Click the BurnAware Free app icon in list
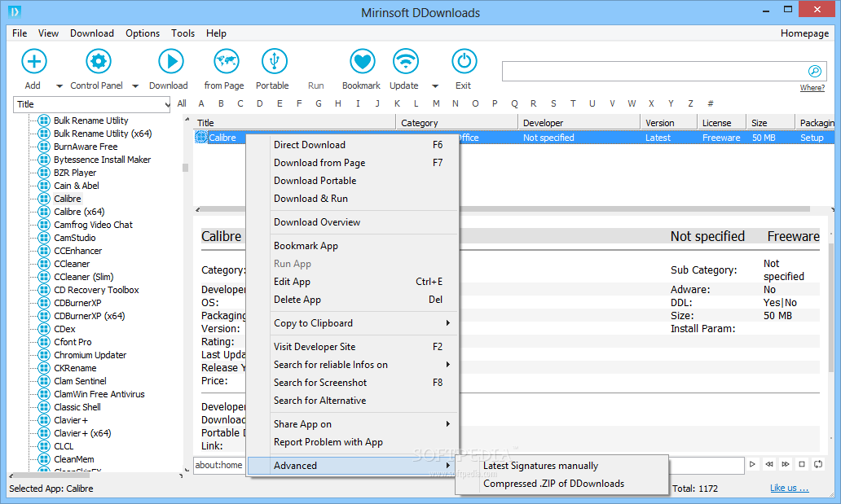 click(x=44, y=147)
